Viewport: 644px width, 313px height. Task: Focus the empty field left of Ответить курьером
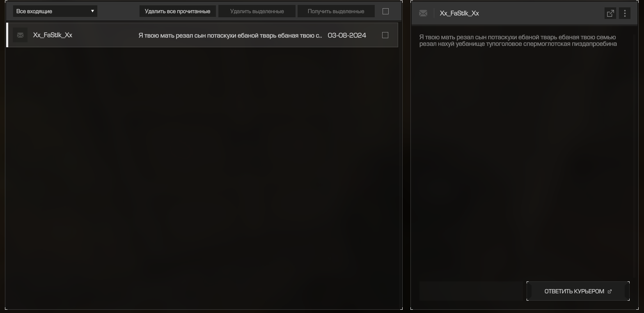pos(473,291)
